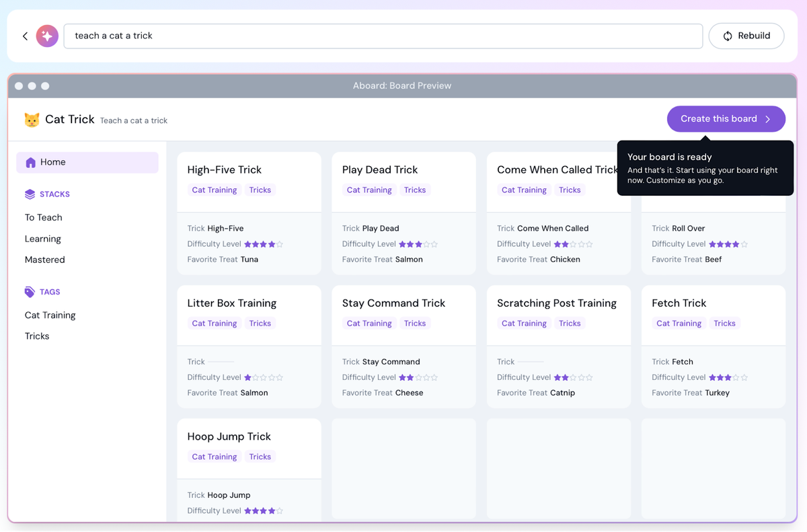Screen dimensions: 807x532
Task: Click Tricks tag on Fetch Trick card
Action: [x=724, y=324]
